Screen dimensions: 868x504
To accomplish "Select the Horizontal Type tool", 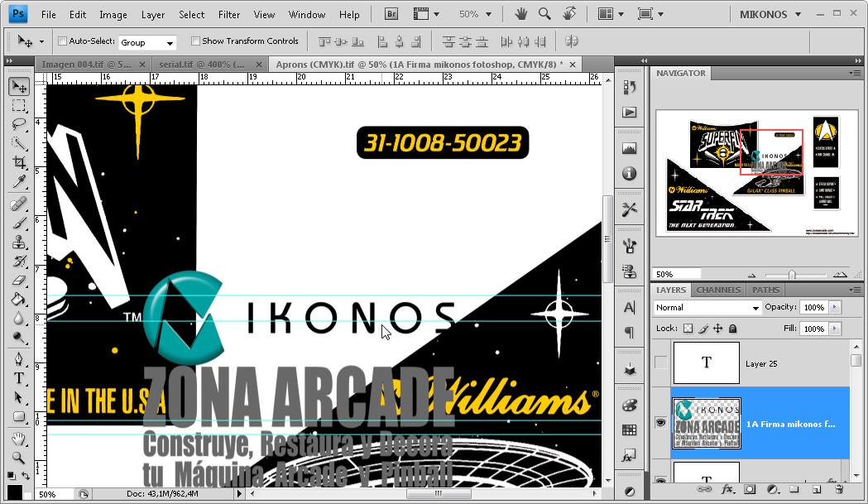I will coord(18,378).
